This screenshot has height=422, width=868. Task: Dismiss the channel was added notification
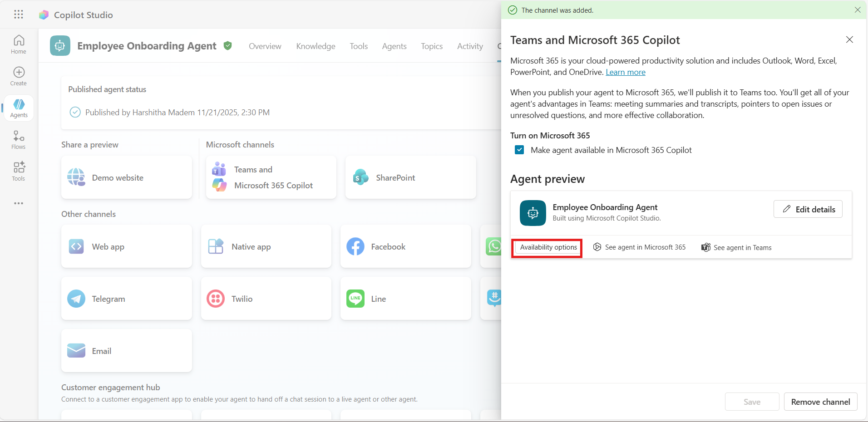(857, 10)
